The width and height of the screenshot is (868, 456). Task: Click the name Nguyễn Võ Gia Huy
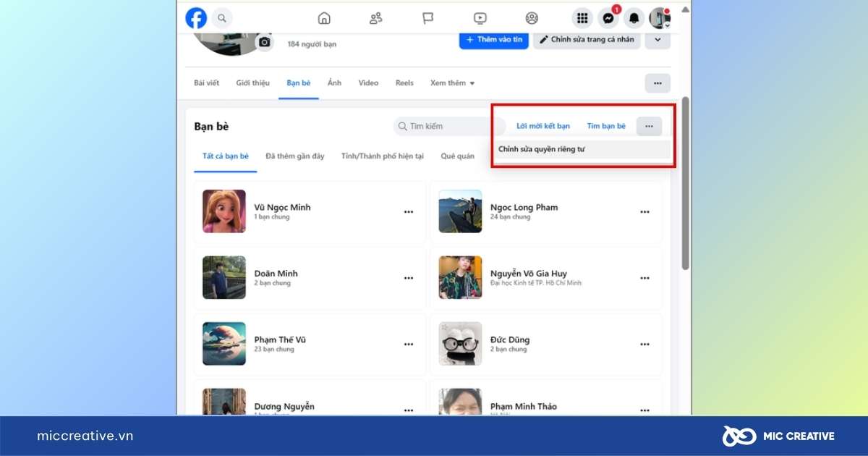pyautogui.click(x=529, y=274)
